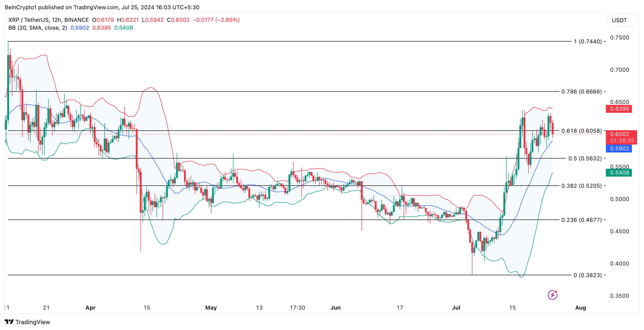Select the 0.5 (0.5632) Fibonacci level label
The width and height of the screenshot is (644, 330).
click(x=585, y=159)
